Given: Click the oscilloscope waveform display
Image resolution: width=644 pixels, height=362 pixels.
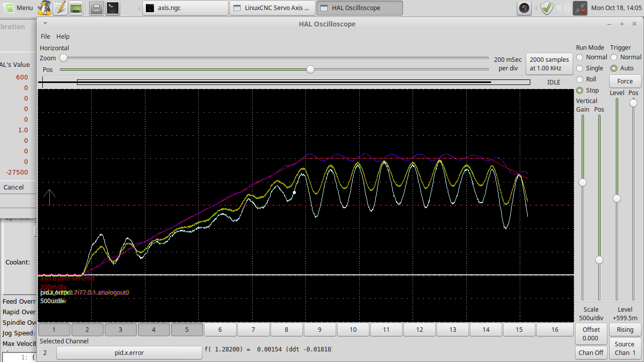Looking at the screenshot, I should coord(306,205).
